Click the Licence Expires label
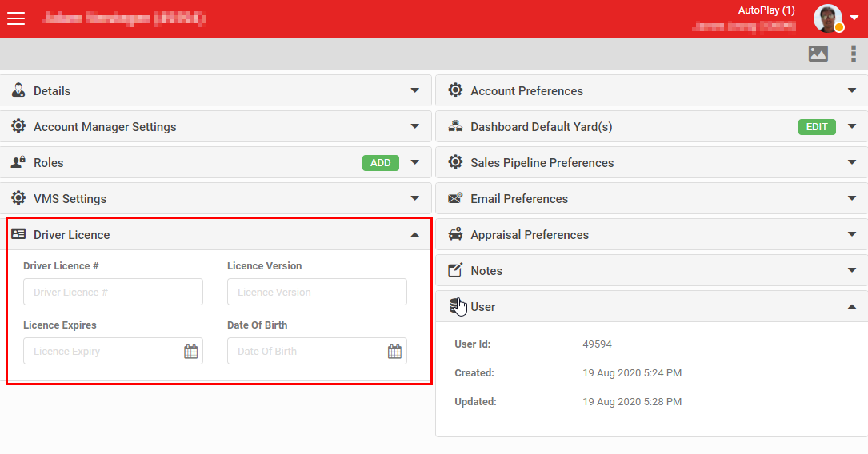The width and height of the screenshot is (868, 454). click(60, 325)
